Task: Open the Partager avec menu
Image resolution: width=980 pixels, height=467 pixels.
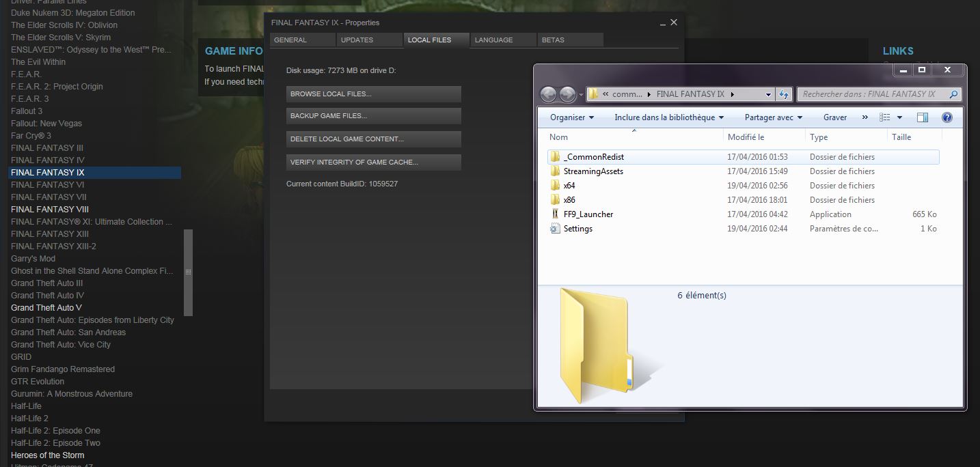Action: pyautogui.click(x=774, y=117)
